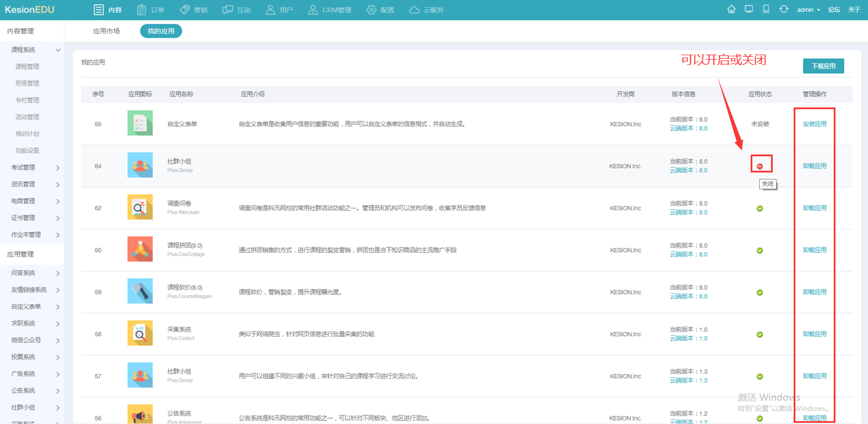Click 安装应用 link for 自定义表单

(x=815, y=124)
